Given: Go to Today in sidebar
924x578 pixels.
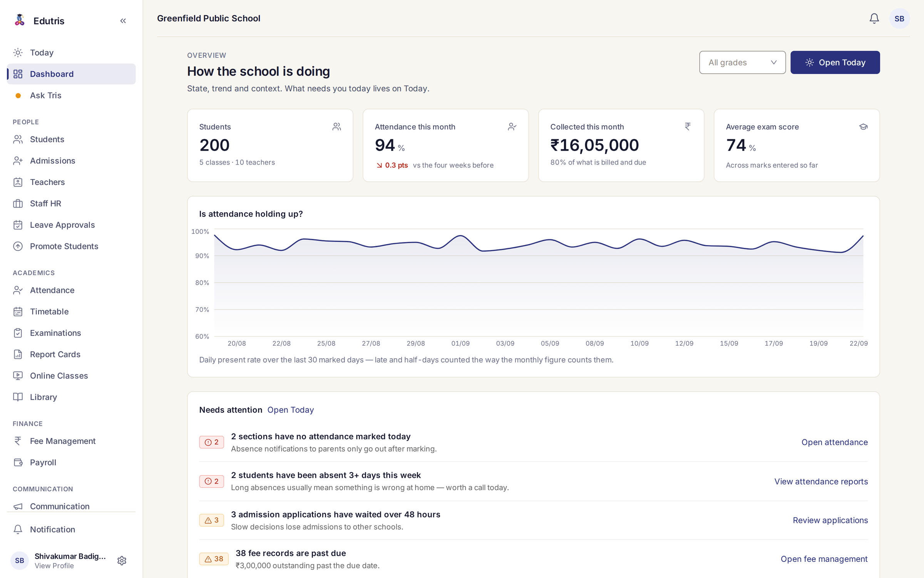Looking at the screenshot, I should (x=71, y=52).
